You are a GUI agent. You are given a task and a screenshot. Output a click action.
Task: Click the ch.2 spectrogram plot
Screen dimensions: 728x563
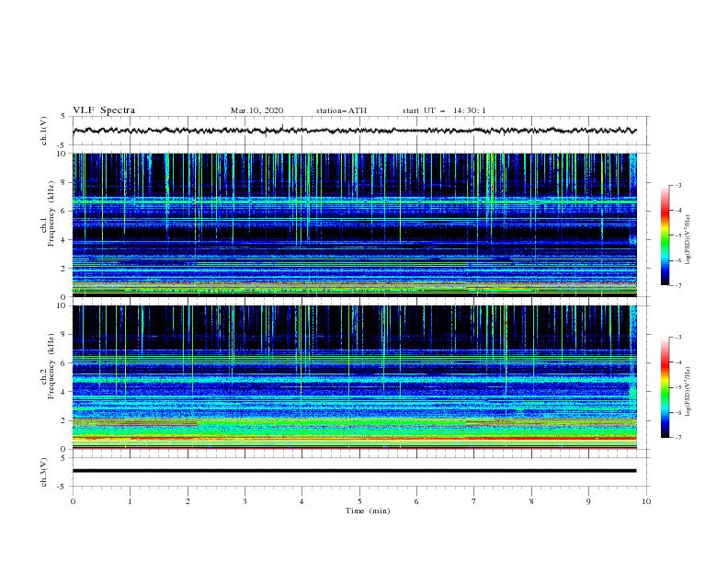355,377
